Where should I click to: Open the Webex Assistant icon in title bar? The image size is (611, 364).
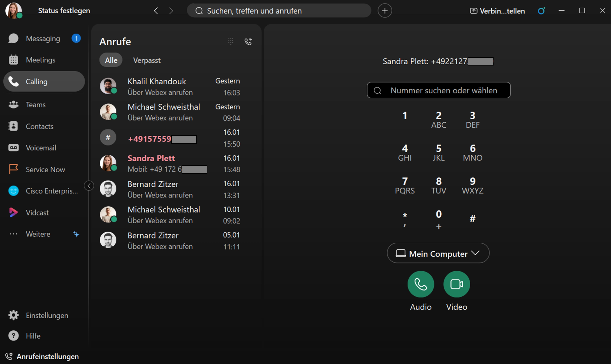click(x=541, y=11)
